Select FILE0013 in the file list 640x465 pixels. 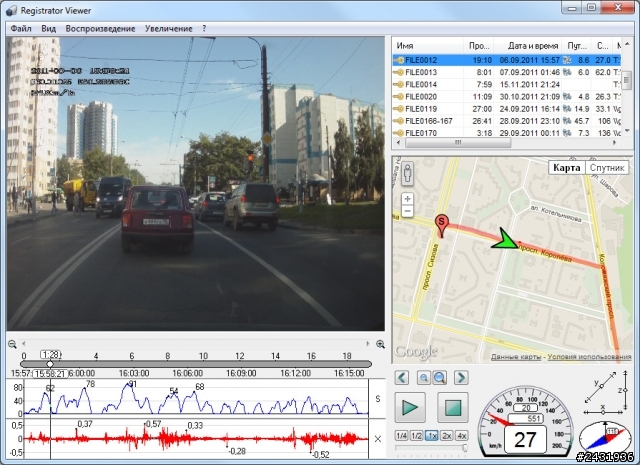pos(507,72)
